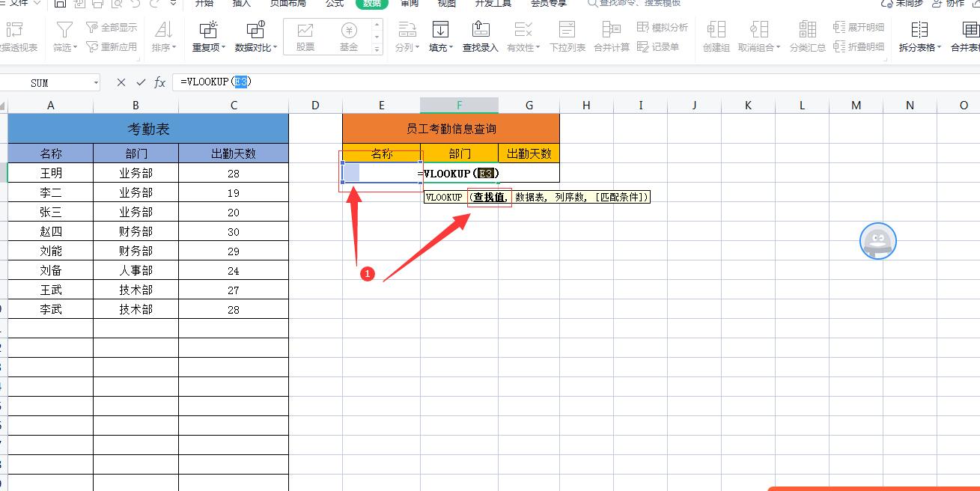Expand the 拆分表格 dropdown arrow
The width and height of the screenshot is (980, 491).
point(939,48)
